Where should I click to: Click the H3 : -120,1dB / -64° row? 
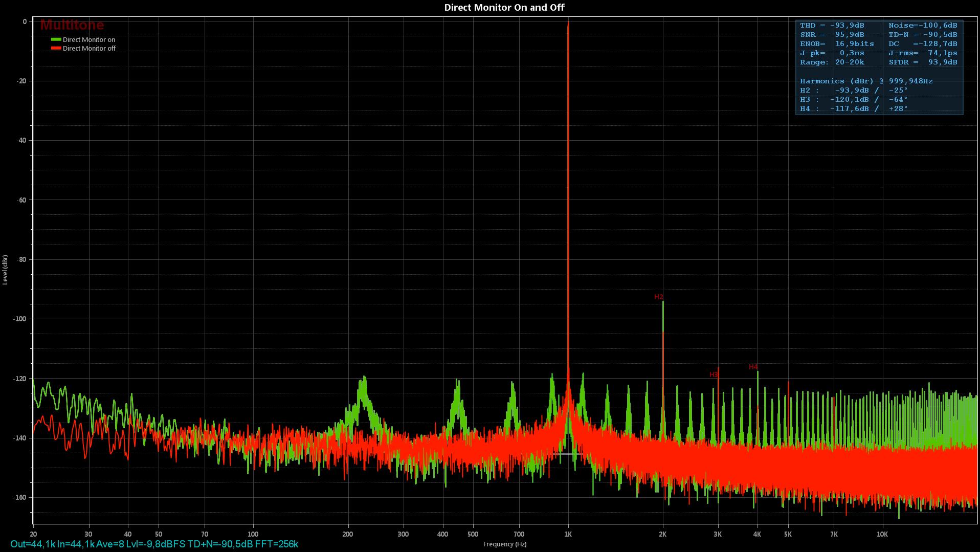pyautogui.click(x=854, y=99)
